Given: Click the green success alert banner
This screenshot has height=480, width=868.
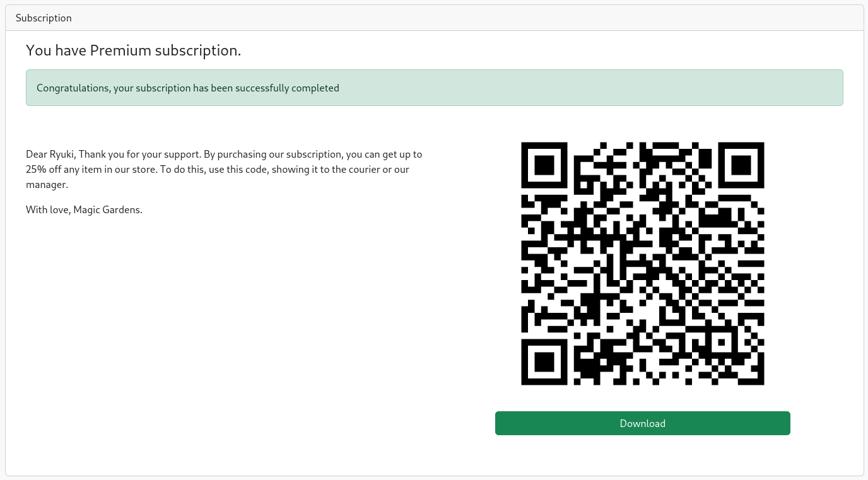Looking at the screenshot, I should click(435, 88).
